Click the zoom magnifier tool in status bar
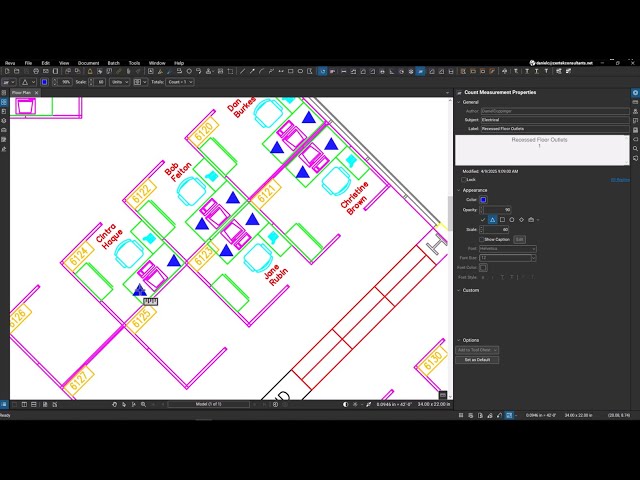This screenshot has width=640, height=480. pyautogui.click(x=144, y=404)
